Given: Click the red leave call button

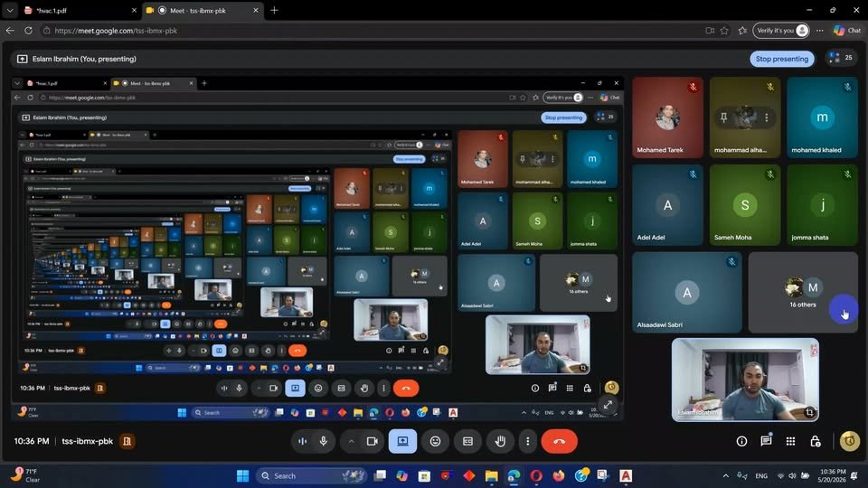Looking at the screenshot, I should click(x=559, y=441).
